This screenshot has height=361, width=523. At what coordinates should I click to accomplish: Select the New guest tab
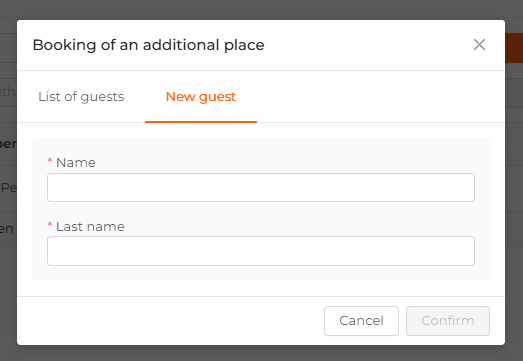coord(201,97)
